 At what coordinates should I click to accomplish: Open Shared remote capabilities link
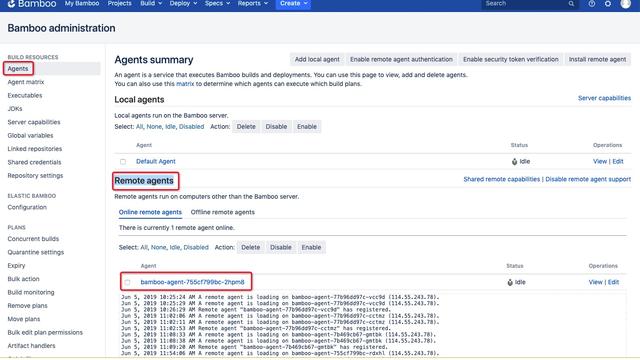click(502, 180)
